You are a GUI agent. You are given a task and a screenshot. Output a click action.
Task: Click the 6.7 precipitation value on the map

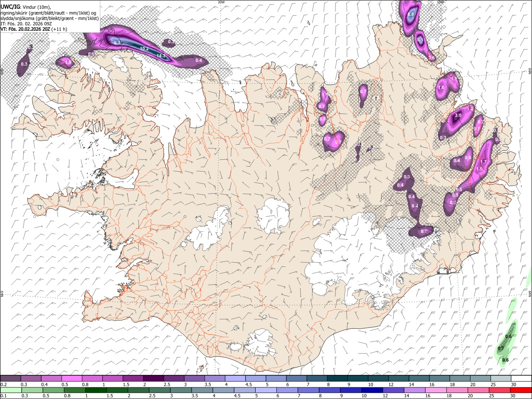[x=117, y=42]
